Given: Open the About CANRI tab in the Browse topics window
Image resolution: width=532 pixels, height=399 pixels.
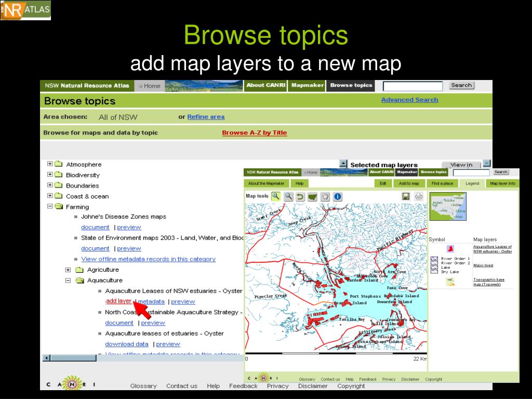Looking at the screenshot, I should pos(265,86).
